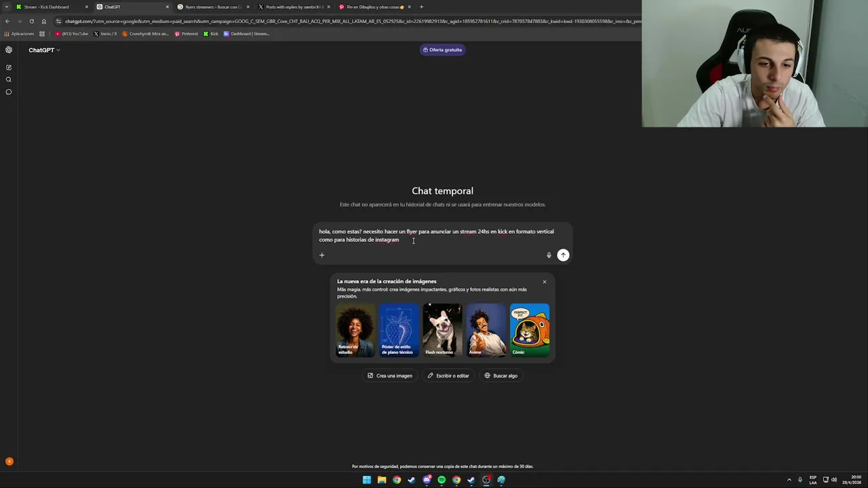Click the Crea una imagen button
This screenshot has height=488, width=868.
click(x=390, y=375)
